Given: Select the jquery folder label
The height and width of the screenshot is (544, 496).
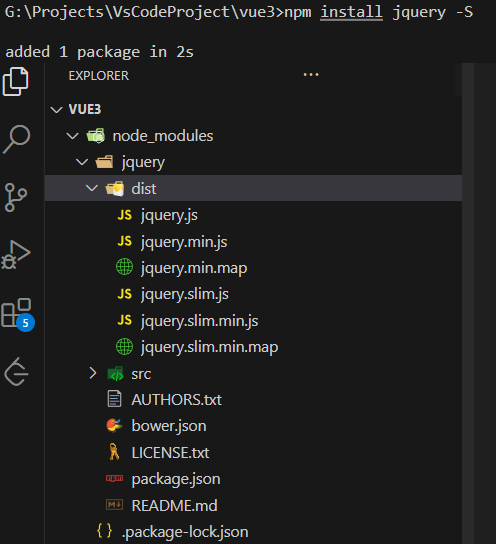Looking at the screenshot, I should pyautogui.click(x=143, y=163).
